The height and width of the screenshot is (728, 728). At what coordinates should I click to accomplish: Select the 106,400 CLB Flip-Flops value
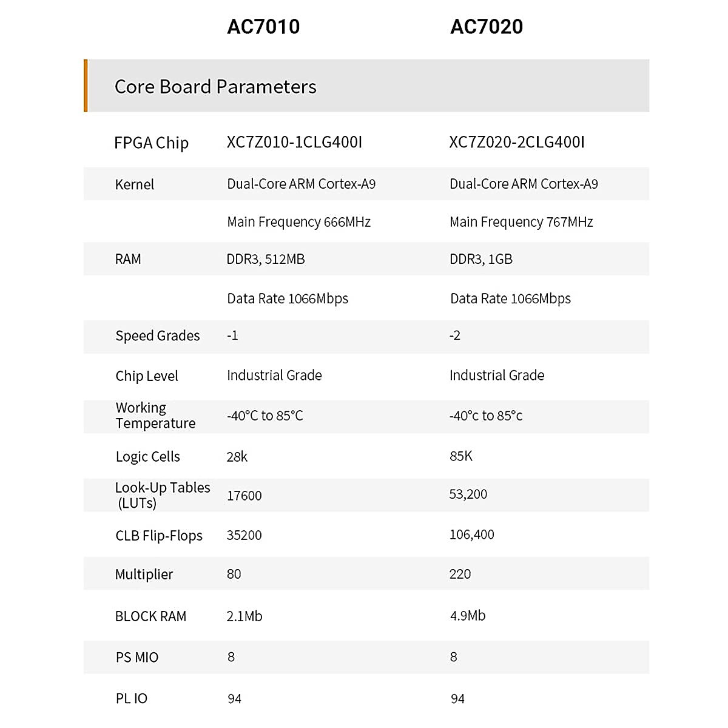coord(471,534)
